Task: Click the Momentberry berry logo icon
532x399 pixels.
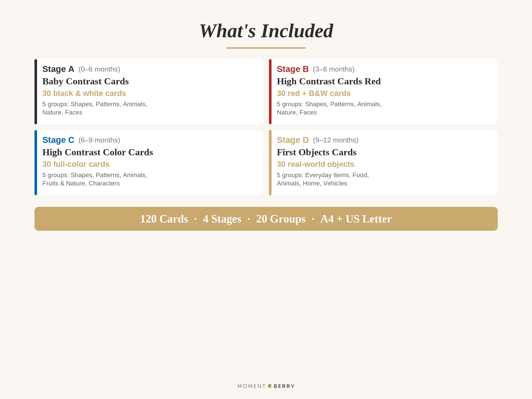Action: pos(270,386)
